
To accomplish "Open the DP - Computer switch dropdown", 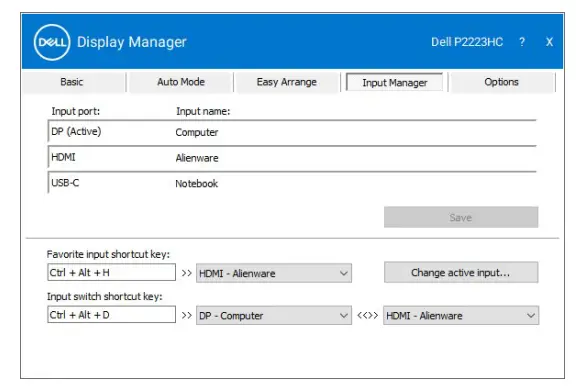I will (274, 316).
